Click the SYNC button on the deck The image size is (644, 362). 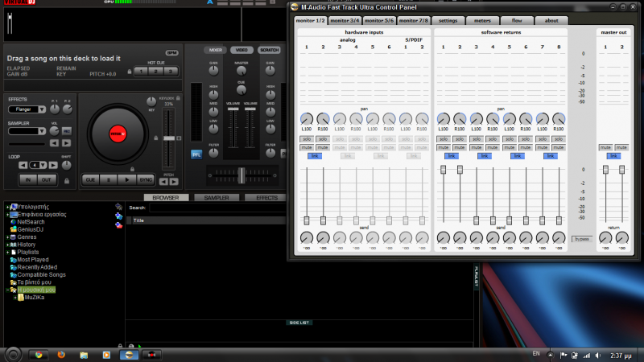pos(146,179)
